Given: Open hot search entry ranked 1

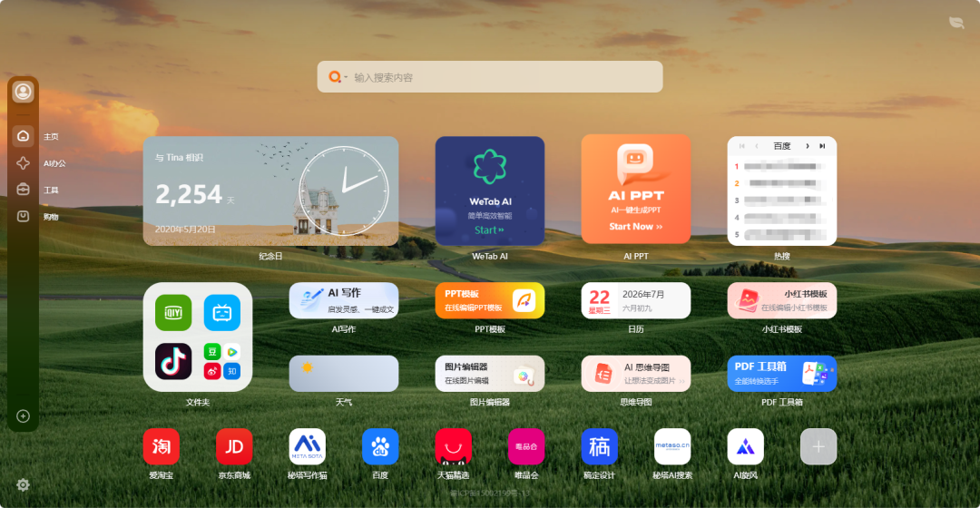Looking at the screenshot, I should tap(782, 166).
